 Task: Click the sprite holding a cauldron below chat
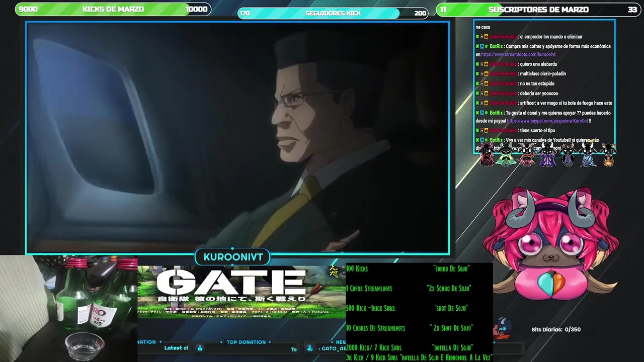(x=608, y=154)
